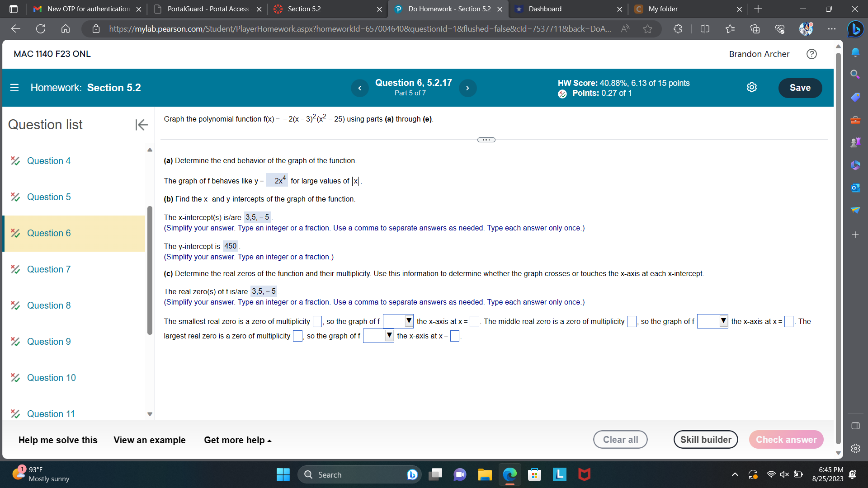
Task: Open the Extensions puzzle icon
Action: coord(677,29)
